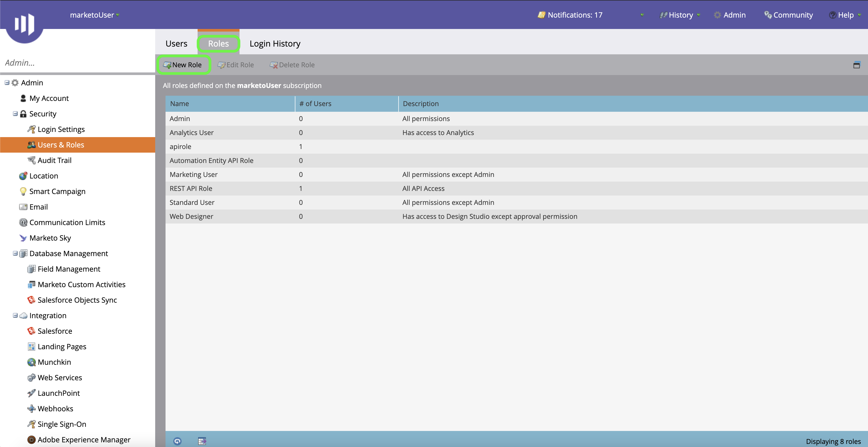
Task: Open Salesforce Objects Sync item
Action: tap(77, 300)
